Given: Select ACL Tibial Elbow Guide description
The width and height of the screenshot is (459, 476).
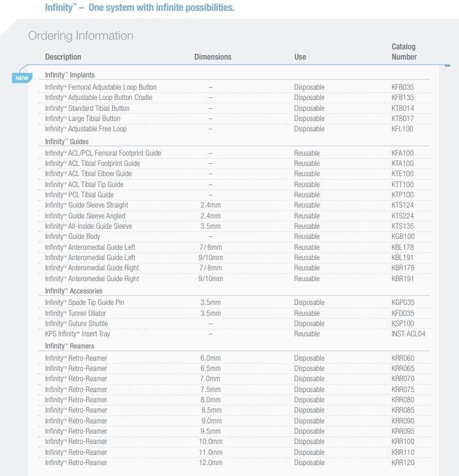Looking at the screenshot, I should (88, 174).
